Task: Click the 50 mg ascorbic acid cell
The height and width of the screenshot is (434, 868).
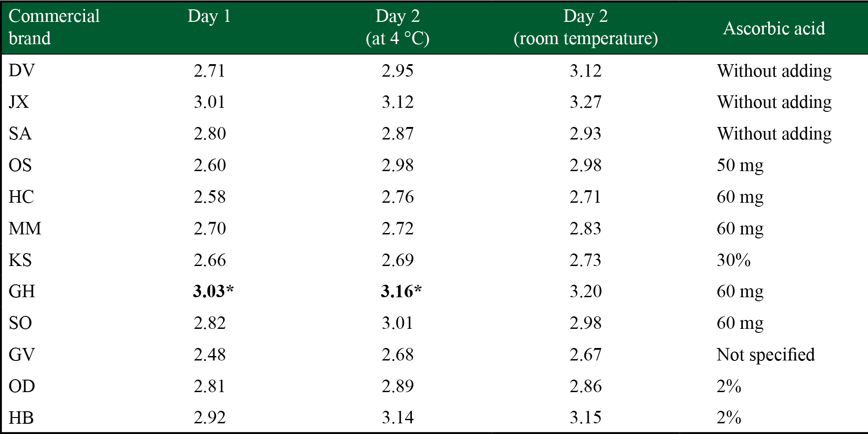Action: click(x=740, y=165)
